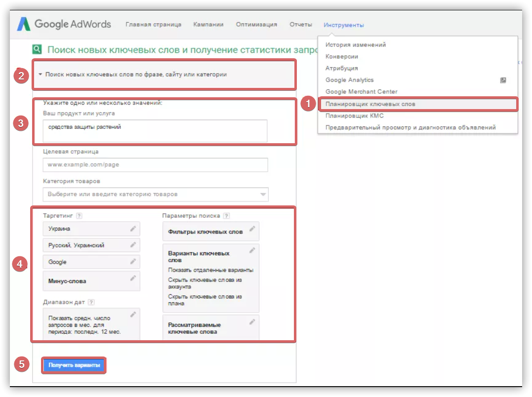Viewport: 532px width, 397px height.
Task: Click the Украина targeting row
Action: (91, 229)
